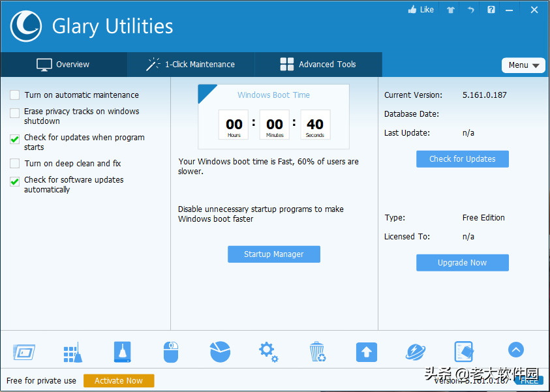Screen dimensions: 550x392
Task: Click the upward arrow software update icon
Action: [366, 352]
